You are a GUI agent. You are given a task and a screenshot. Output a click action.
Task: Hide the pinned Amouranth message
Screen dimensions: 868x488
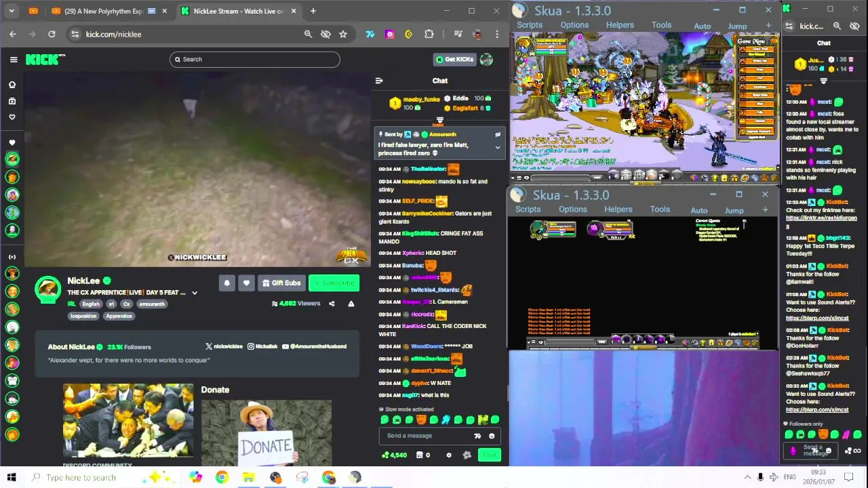click(x=498, y=134)
